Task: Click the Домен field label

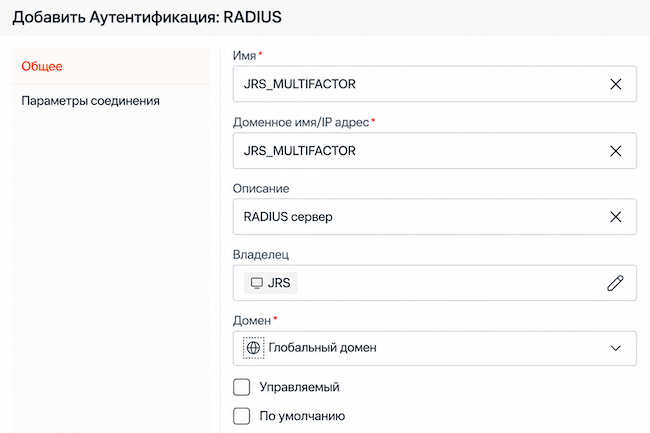Action: coord(252,321)
